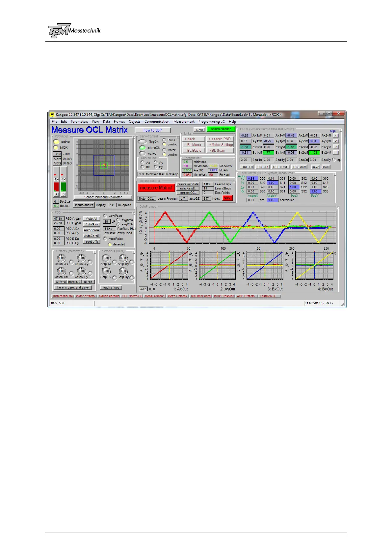
Task: Click the 2: AyOut green XY plot
Action: (x=217, y=265)
